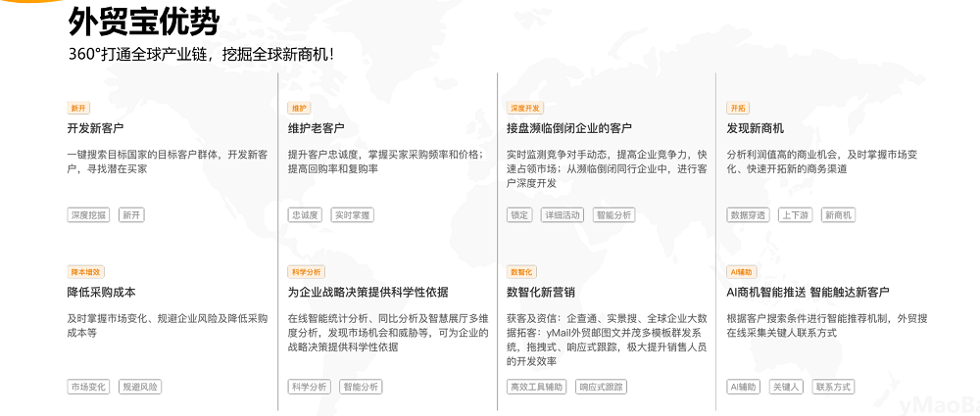Select the 忠诚度 tag
The image size is (980, 416).
tap(305, 215)
